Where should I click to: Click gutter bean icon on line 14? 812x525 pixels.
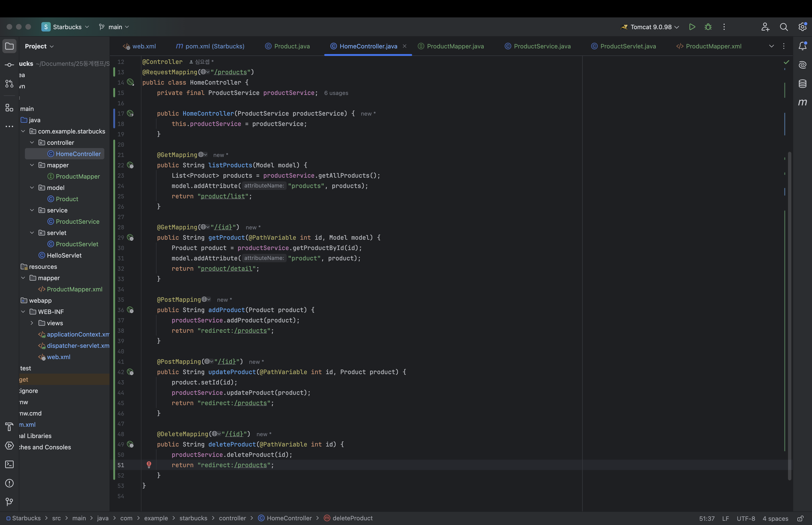click(x=130, y=82)
